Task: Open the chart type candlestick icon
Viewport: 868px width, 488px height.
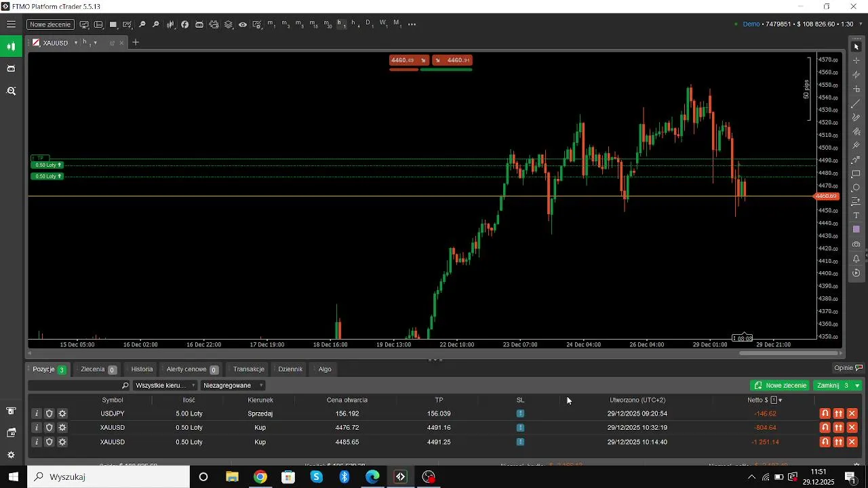Action: point(170,24)
